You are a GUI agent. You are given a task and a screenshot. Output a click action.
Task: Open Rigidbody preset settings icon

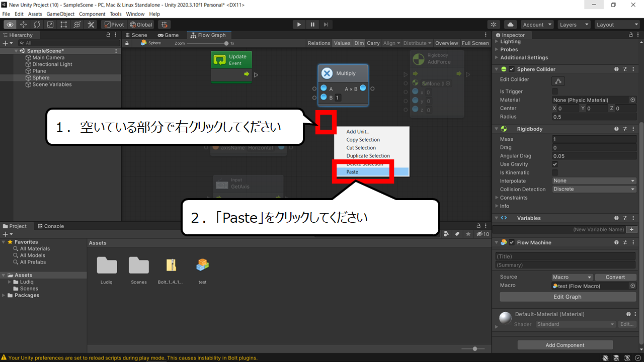click(x=625, y=129)
